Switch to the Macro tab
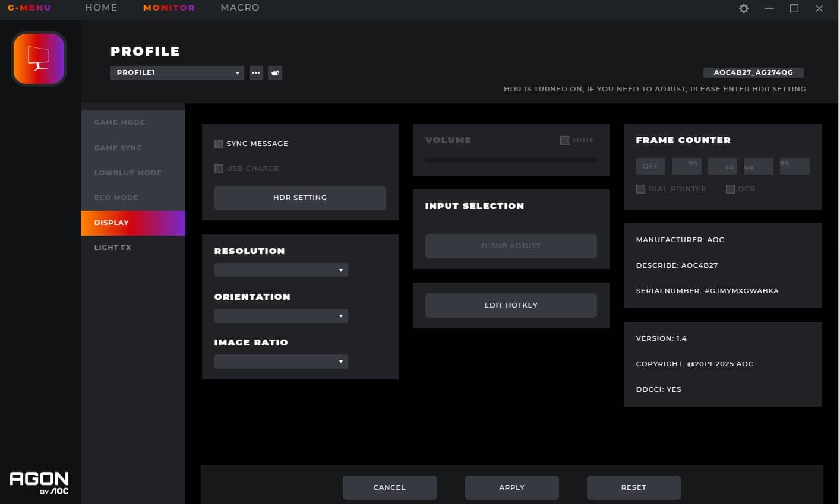The height and width of the screenshot is (504, 840). (x=240, y=8)
